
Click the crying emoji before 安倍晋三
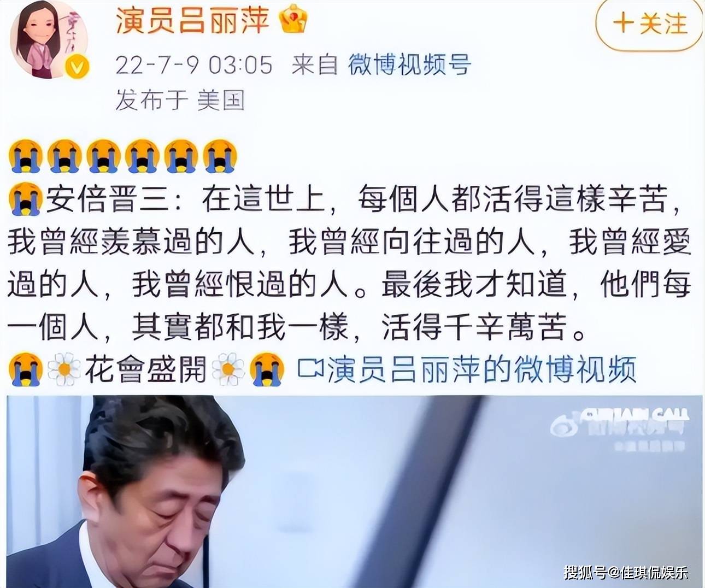click(x=26, y=199)
